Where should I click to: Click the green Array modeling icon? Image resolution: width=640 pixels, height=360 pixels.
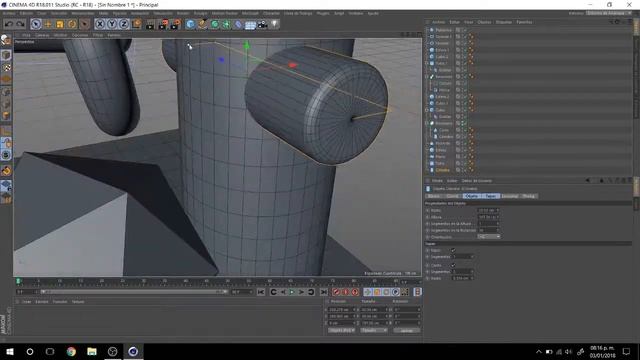tap(226, 24)
